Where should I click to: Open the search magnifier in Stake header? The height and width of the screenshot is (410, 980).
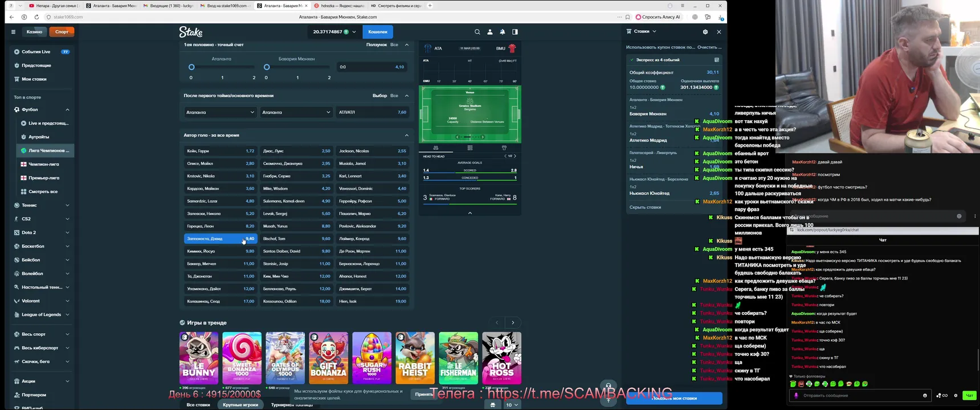point(477,32)
